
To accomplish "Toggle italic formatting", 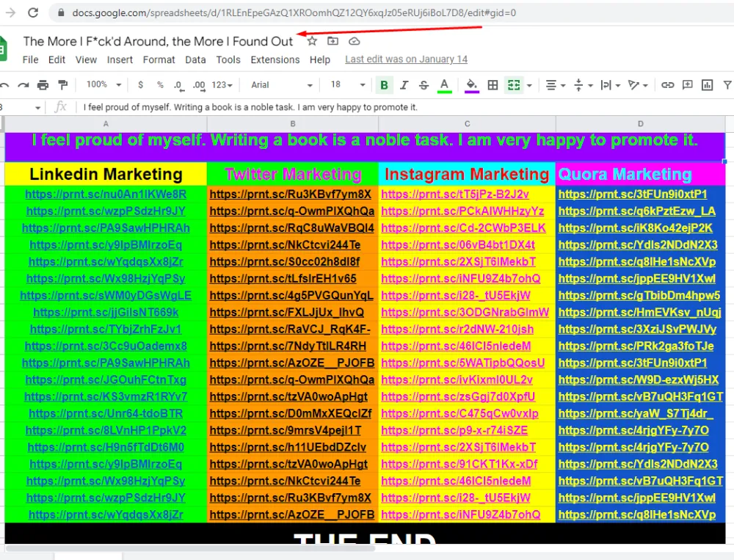I will click(x=404, y=85).
